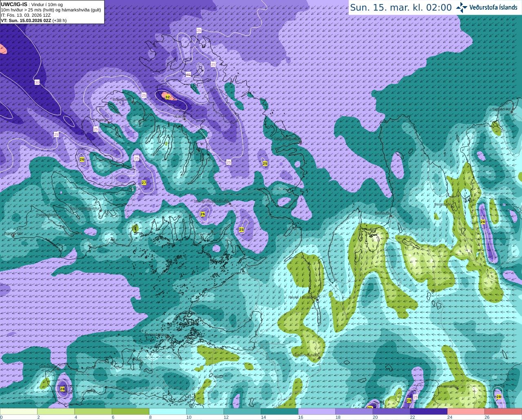Click the white 30 contour label
Screen dimensions: 522x420
(x=37, y=82)
